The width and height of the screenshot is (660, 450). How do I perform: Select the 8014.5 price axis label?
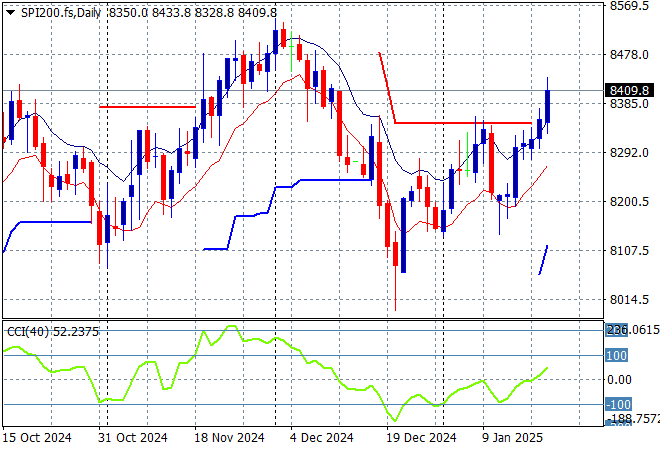pyautogui.click(x=629, y=300)
